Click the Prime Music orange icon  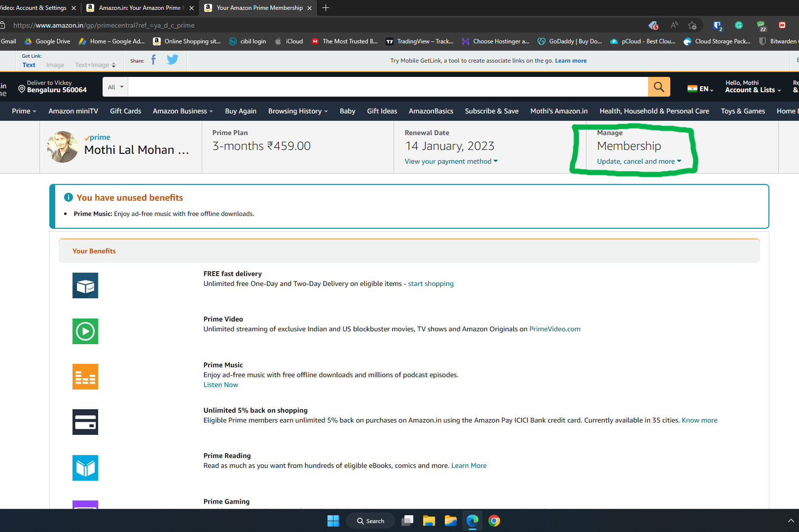[x=85, y=377]
